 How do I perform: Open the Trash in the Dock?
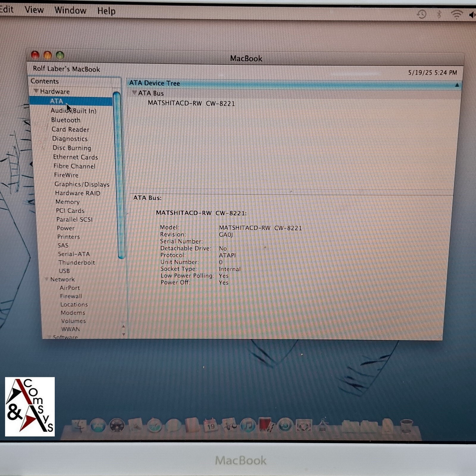coord(406,427)
